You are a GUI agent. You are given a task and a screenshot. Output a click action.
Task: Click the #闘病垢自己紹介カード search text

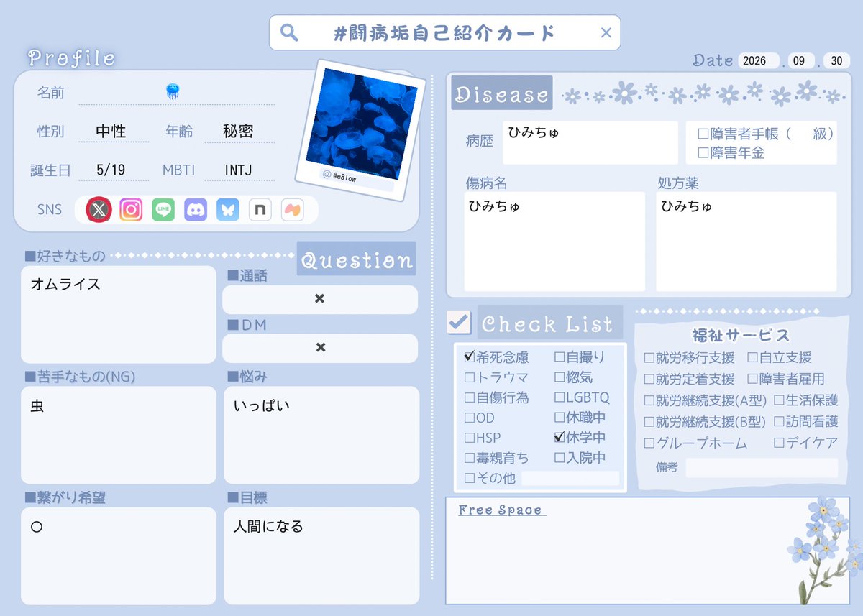pyautogui.click(x=445, y=32)
